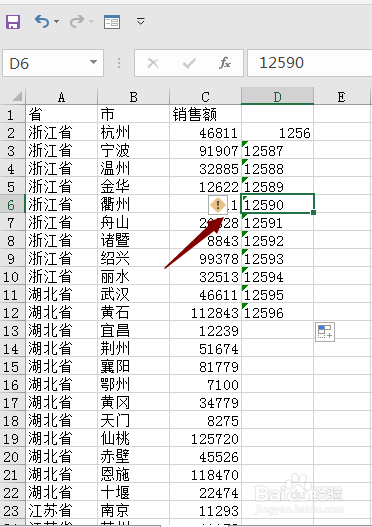Click cell containing 诸暨

(x=133, y=241)
